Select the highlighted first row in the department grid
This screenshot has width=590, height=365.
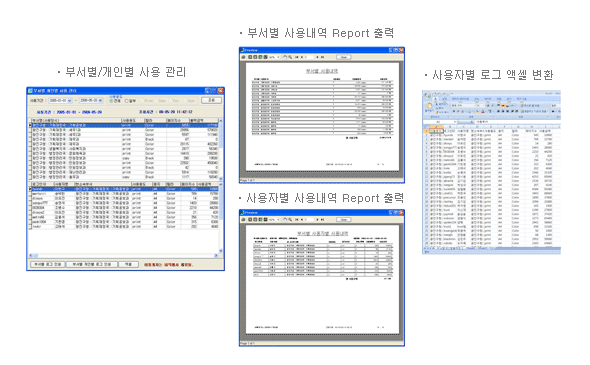pyautogui.click(x=124, y=125)
